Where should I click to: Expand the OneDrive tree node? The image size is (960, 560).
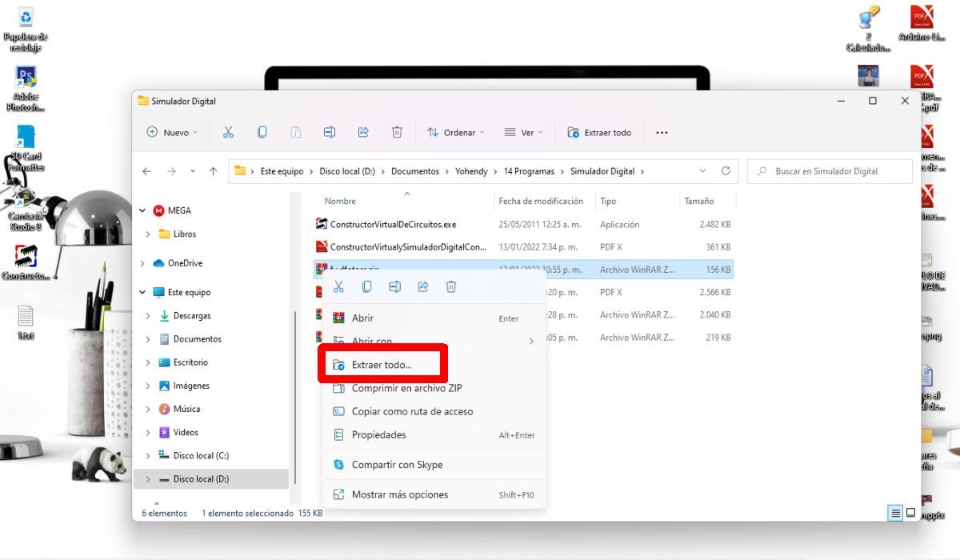(142, 263)
